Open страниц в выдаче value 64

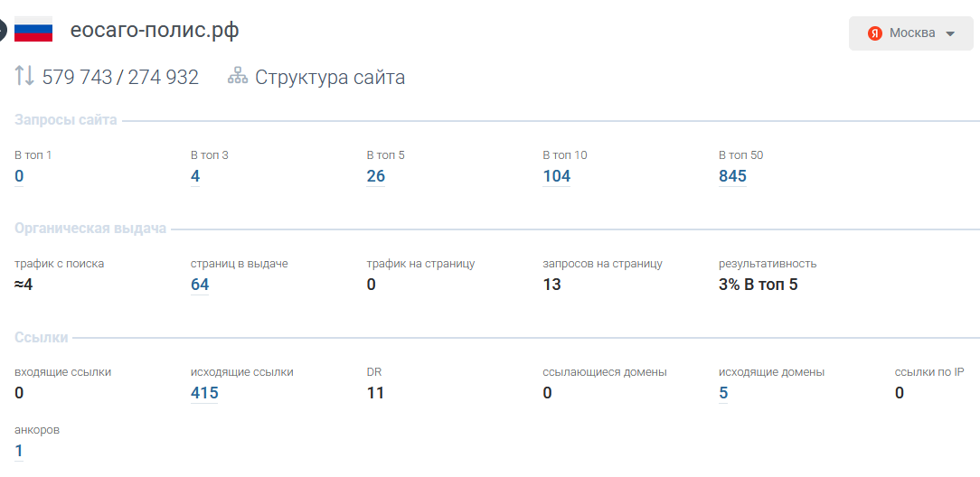pyautogui.click(x=200, y=285)
